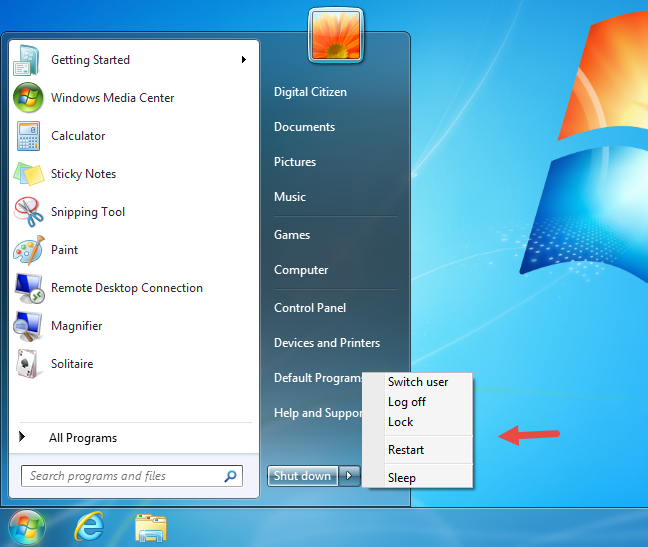648x547 pixels.
Task: Open Getting Started icon in Start menu
Action: pos(27,60)
